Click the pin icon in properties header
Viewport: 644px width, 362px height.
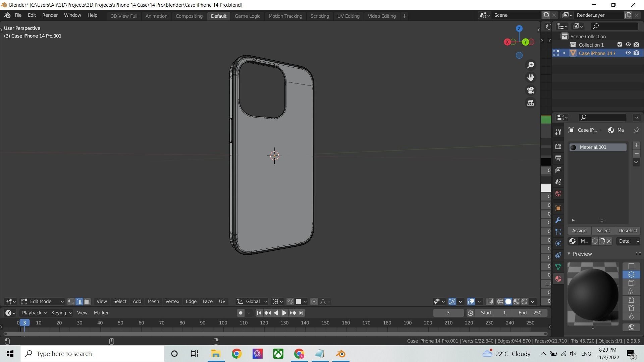point(636,130)
